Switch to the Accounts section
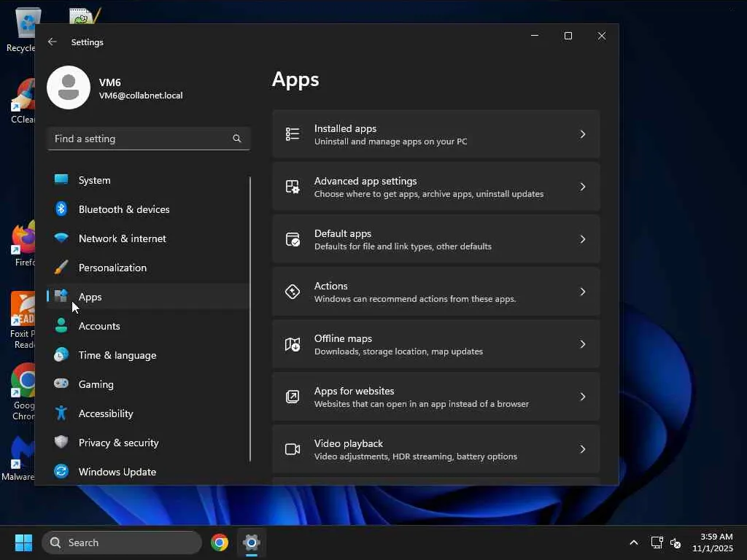747x560 pixels. click(x=99, y=326)
